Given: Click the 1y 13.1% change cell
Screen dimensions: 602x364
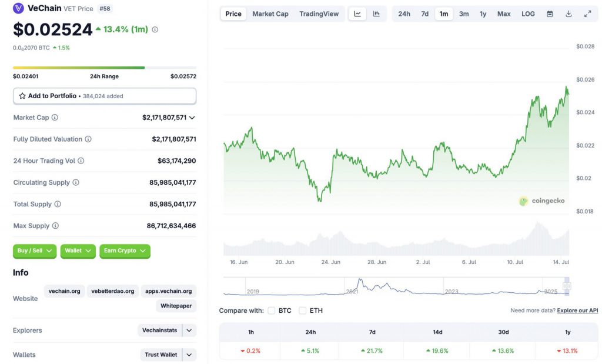Looking at the screenshot, I should point(567,350).
